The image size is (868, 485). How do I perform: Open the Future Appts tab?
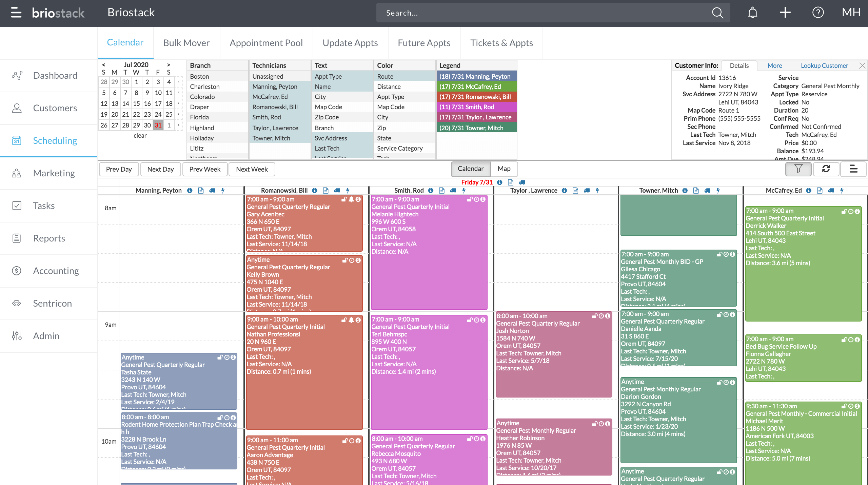[424, 43]
